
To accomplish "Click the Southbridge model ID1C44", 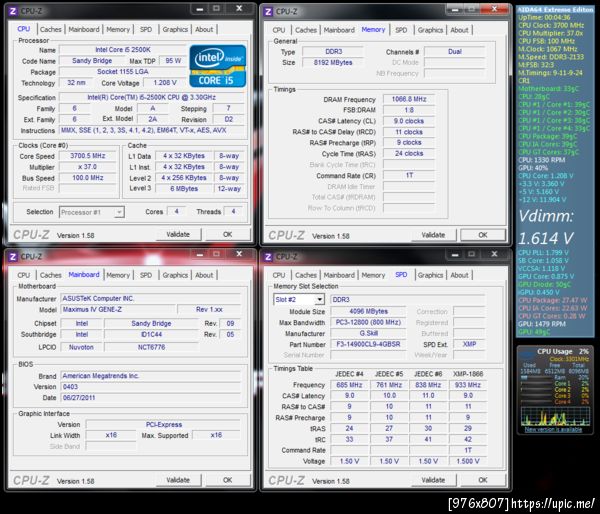I will (x=152, y=335).
